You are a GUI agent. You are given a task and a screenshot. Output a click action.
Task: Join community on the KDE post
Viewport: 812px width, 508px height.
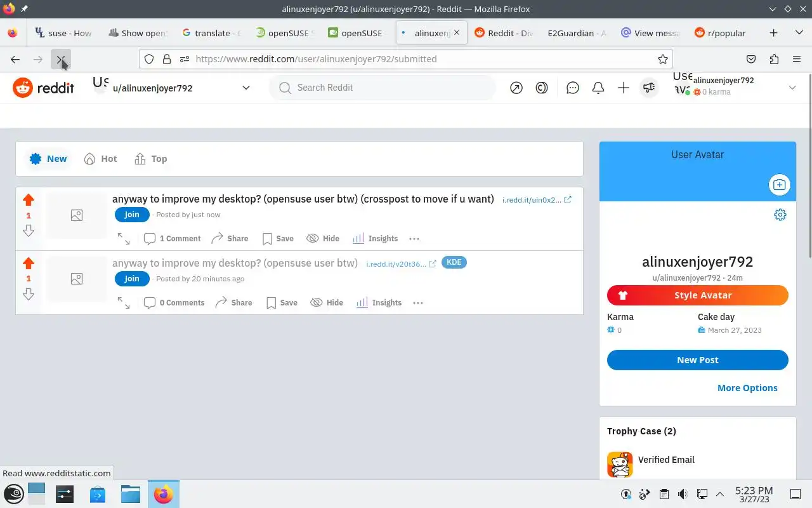(132, 279)
